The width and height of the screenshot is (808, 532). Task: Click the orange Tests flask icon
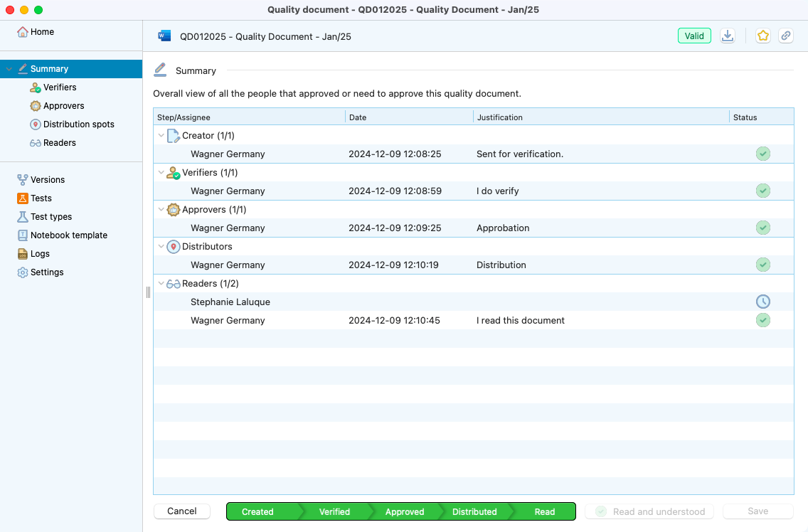23,198
